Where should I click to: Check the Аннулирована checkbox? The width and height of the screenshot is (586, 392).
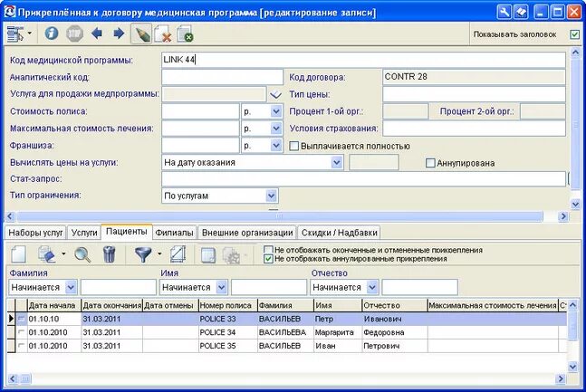(430, 163)
